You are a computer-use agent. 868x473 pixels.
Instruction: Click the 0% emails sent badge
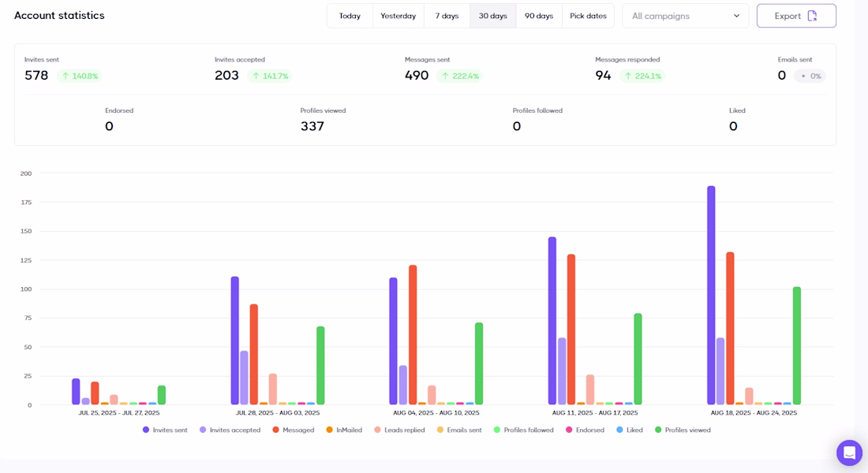tap(810, 76)
